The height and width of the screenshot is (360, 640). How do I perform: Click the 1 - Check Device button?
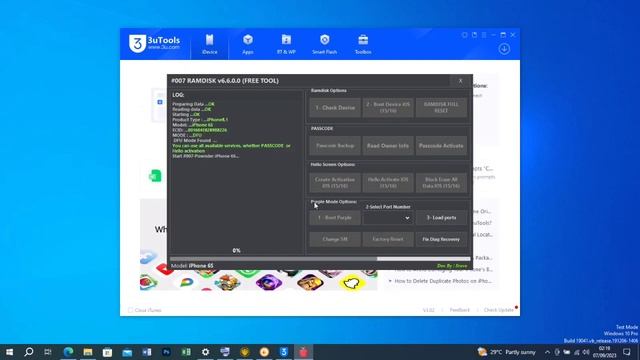(335, 108)
